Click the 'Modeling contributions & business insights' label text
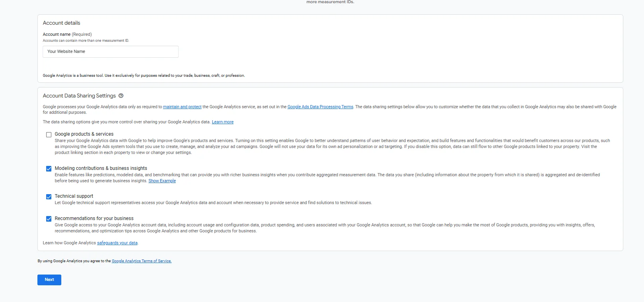The width and height of the screenshot is (644, 302). click(101, 168)
